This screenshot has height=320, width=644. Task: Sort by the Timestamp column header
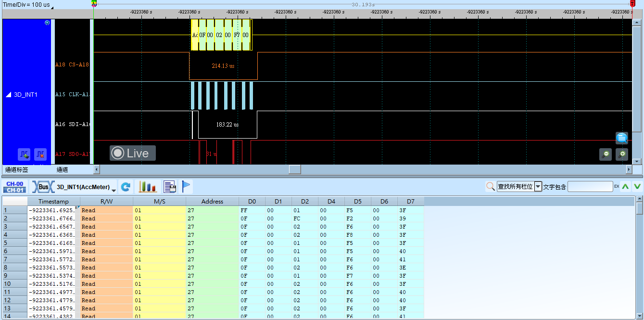53,201
